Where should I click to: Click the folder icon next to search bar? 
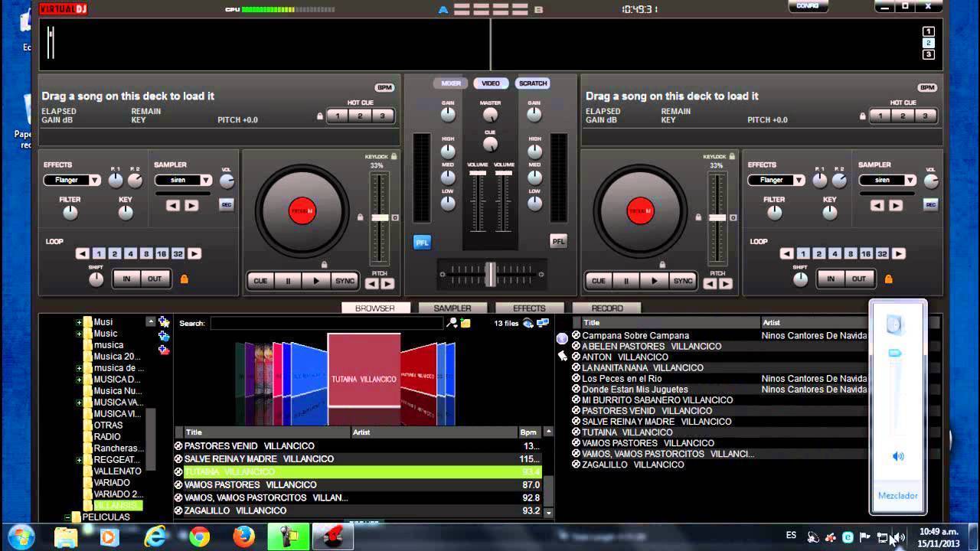465,323
